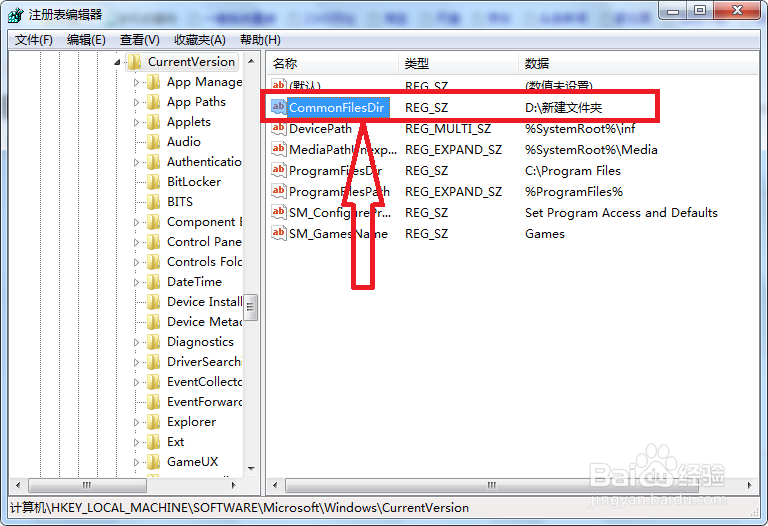Select the DriverSearching key label
The width and height of the screenshot is (768, 526).
tap(204, 362)
